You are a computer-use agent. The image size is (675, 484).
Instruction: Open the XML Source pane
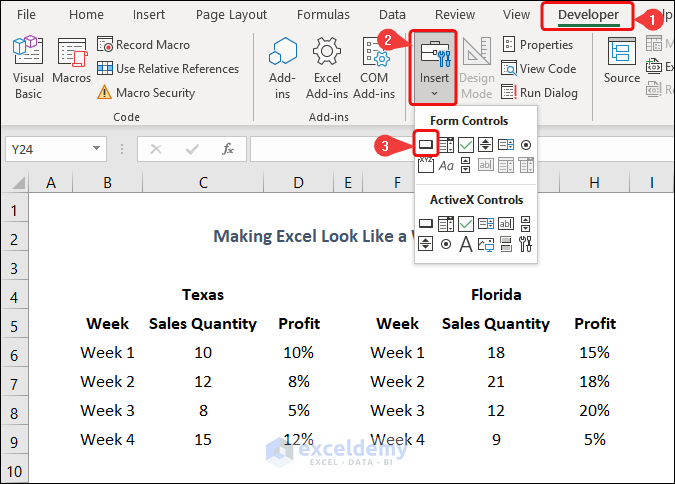point(622,60)
